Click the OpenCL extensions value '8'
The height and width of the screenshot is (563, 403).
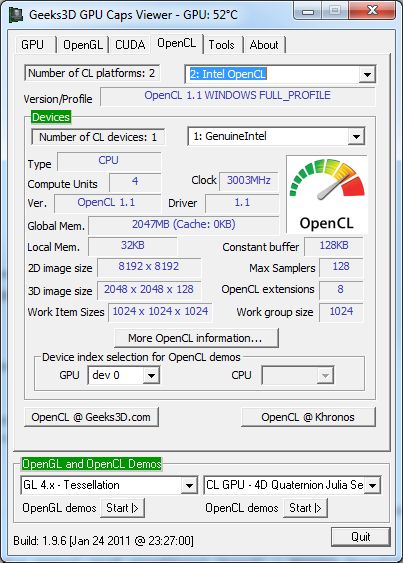(341, 290)
